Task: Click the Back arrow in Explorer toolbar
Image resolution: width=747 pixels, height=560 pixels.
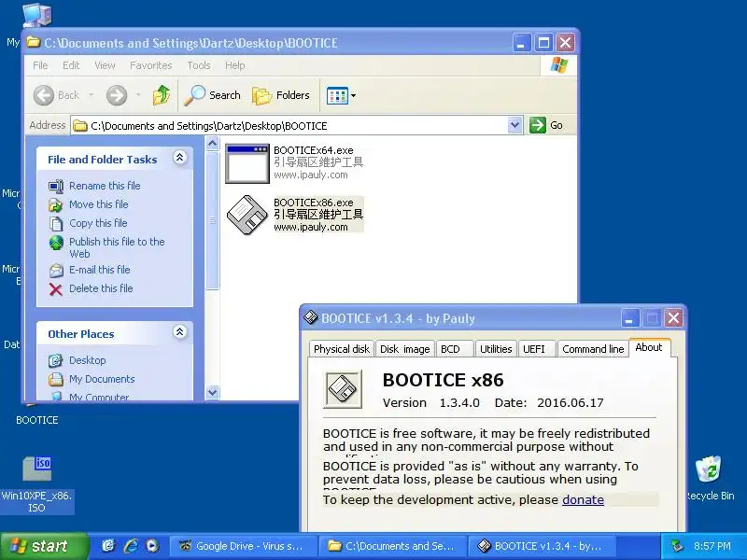Action: click(44, 95)
